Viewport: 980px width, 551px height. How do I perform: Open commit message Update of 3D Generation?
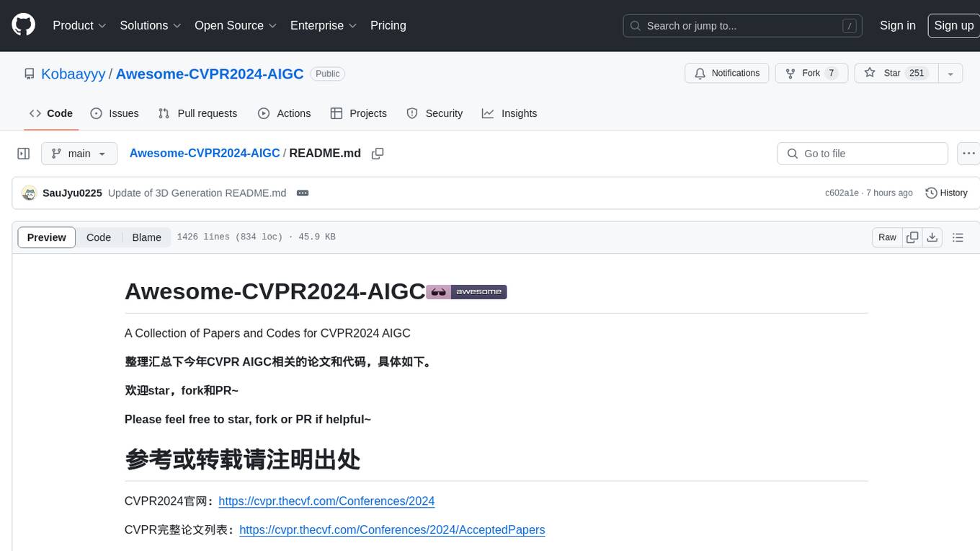point(197,193)
